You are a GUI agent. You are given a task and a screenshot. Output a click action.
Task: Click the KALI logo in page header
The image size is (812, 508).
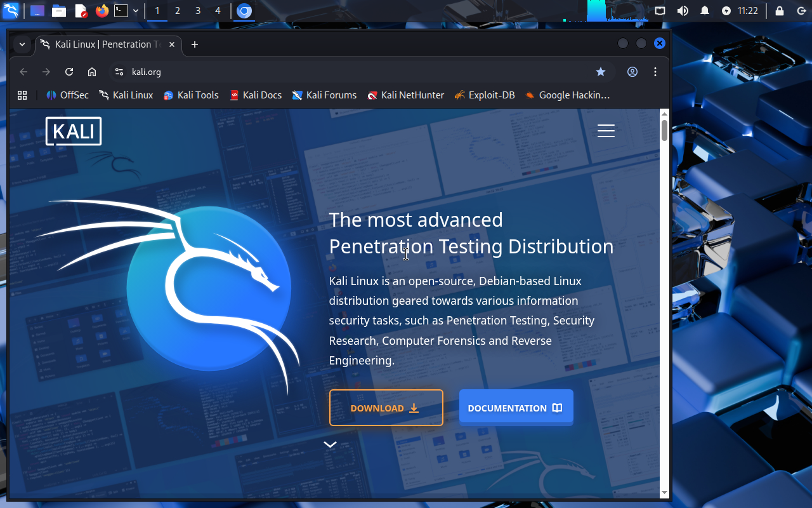(x=74, y=131)
